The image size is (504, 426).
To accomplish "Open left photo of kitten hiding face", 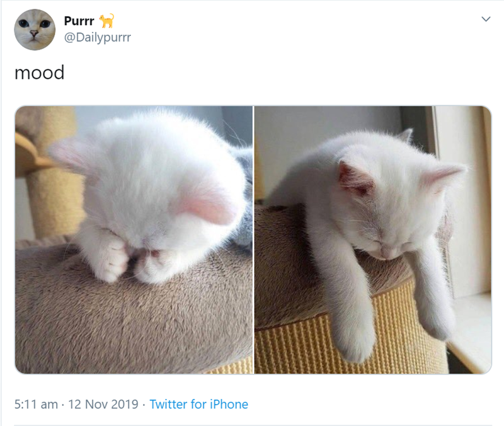I will pos(134,239).
